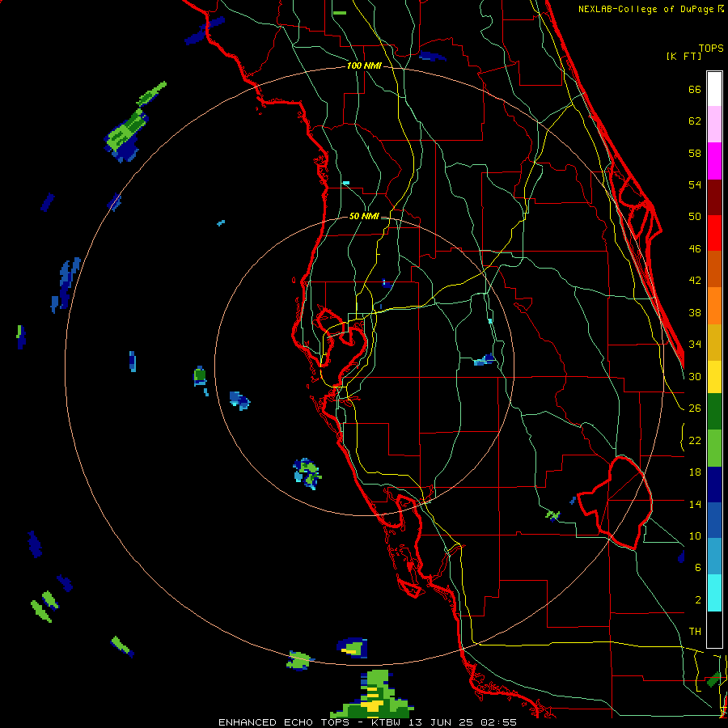The image size is (728, 728).
Task: Click the "30" legend value
Action: pyautogui.click(x=695, y=376)
